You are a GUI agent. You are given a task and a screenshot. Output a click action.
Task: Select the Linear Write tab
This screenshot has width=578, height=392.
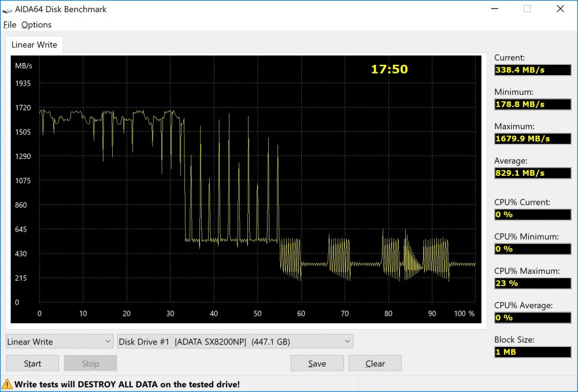[x=34, y=45]
